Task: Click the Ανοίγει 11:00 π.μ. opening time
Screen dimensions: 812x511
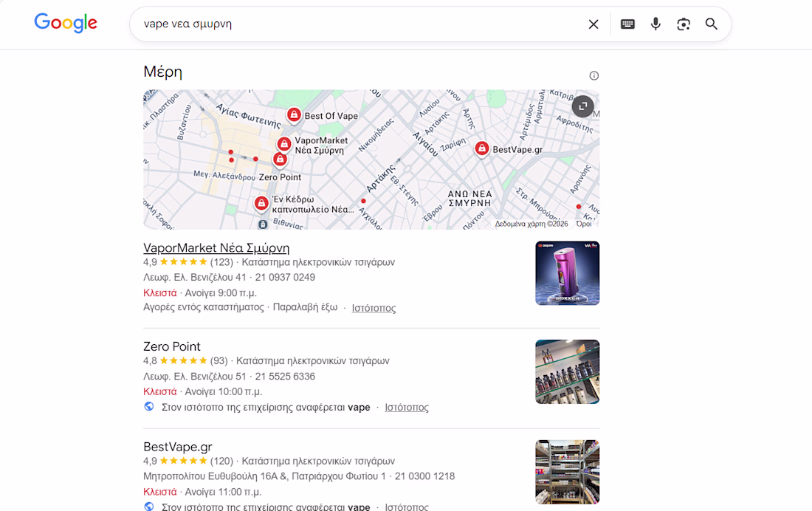Action: 223,492
